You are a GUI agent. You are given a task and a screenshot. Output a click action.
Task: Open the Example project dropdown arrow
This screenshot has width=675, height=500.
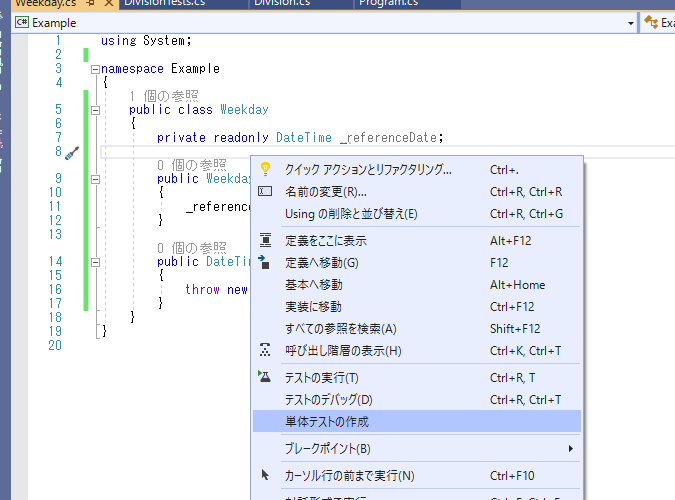tap(631, 23)
